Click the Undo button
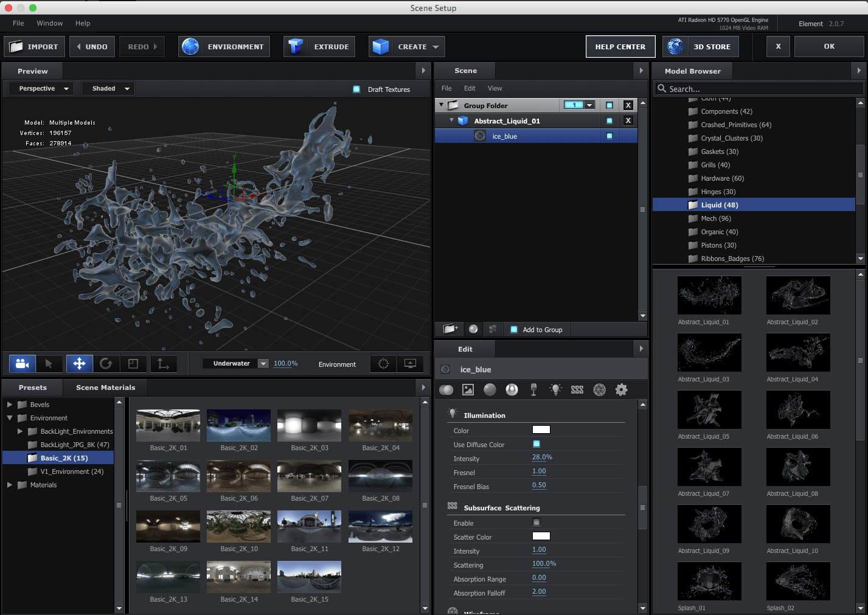The width and height of the screenshot is (868, 615). tap(92, 47)
